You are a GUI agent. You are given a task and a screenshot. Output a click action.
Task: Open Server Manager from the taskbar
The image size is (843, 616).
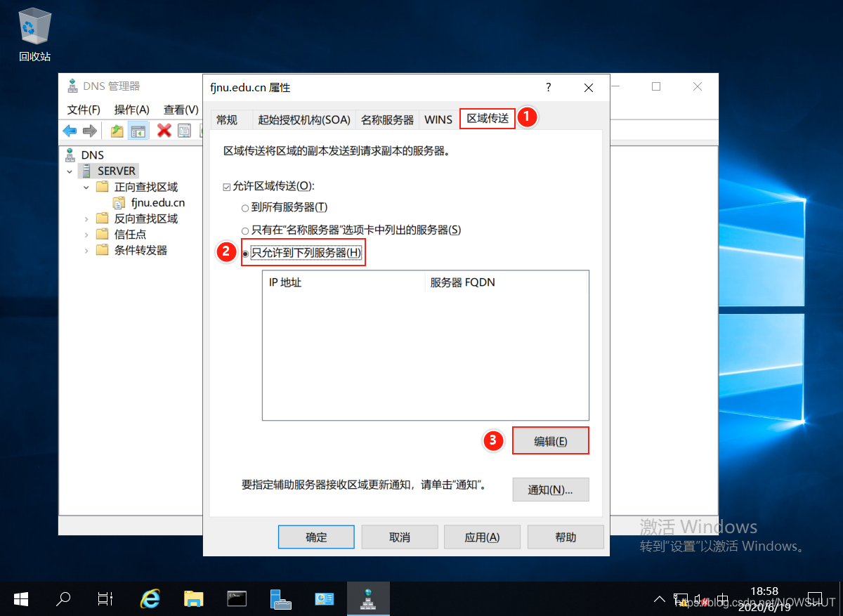[x=281, y=598]
